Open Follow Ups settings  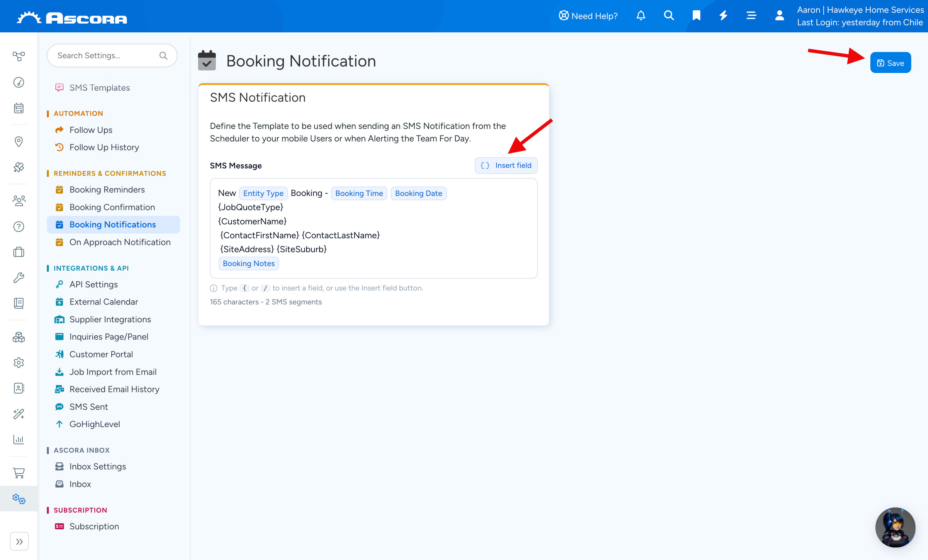91,130
